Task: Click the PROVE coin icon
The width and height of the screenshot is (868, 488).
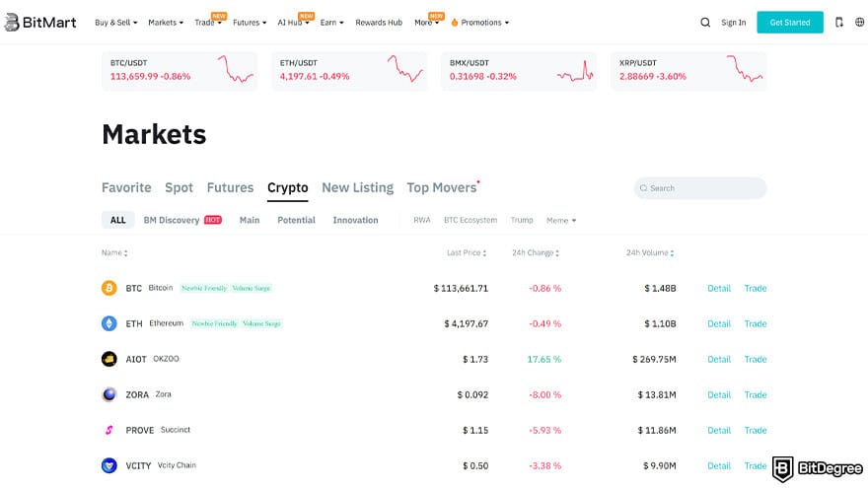Action: (109, 430)
